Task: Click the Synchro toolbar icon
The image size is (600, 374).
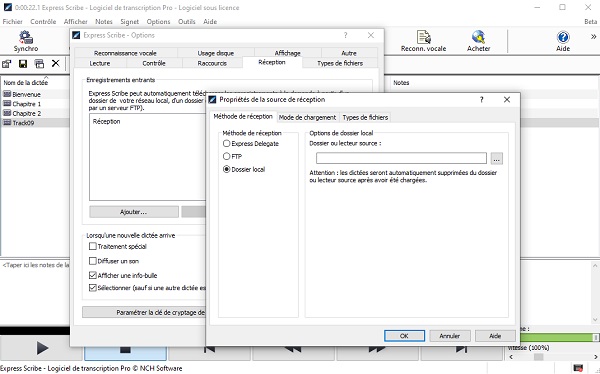Action: point(26,41)
